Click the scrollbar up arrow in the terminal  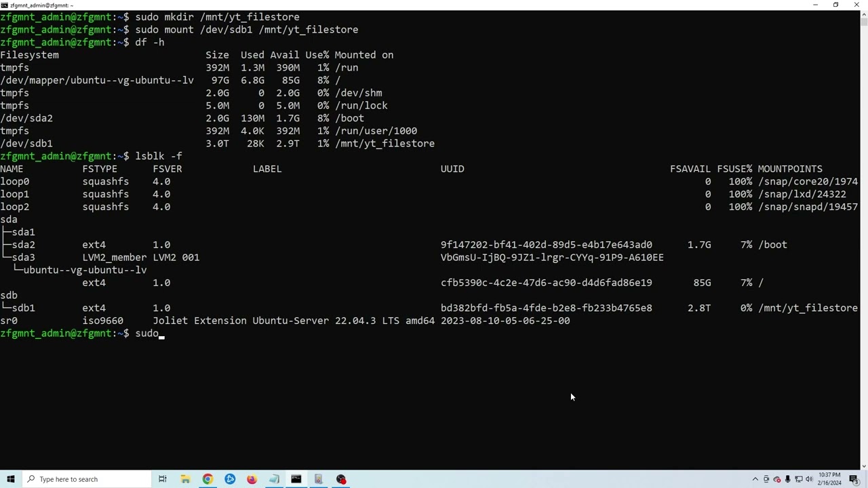(864, 13)
